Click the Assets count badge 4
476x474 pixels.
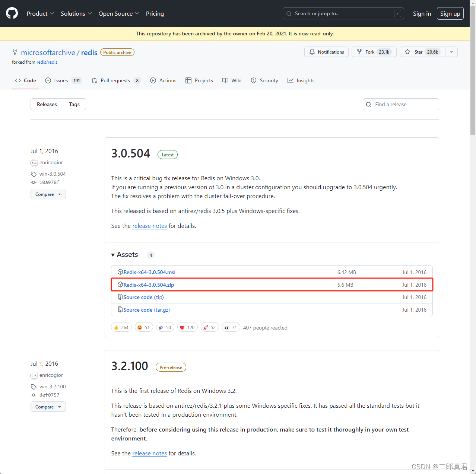[150, 255]
